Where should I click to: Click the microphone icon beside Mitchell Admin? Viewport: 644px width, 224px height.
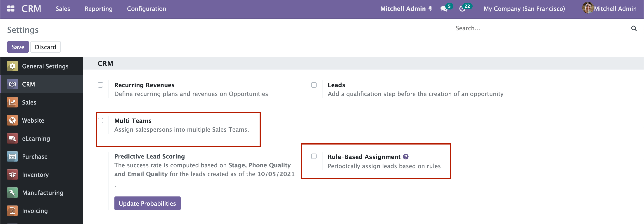[x=430, y=9]
